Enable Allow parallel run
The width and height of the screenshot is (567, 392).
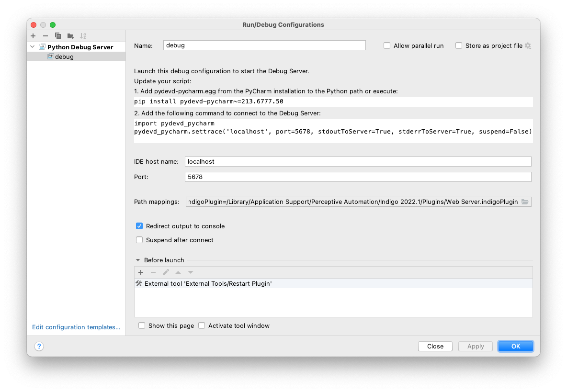click(387, 45)
